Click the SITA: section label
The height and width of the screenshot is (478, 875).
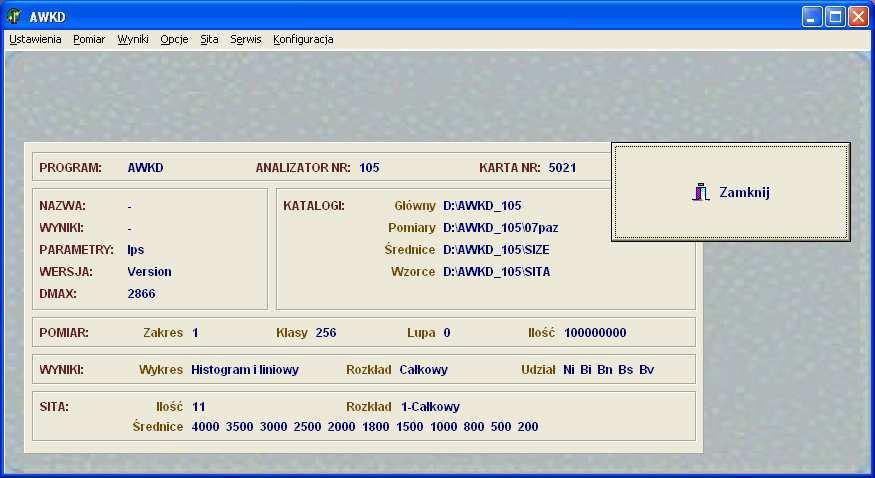pyautogui.click(x=54, y=407)
